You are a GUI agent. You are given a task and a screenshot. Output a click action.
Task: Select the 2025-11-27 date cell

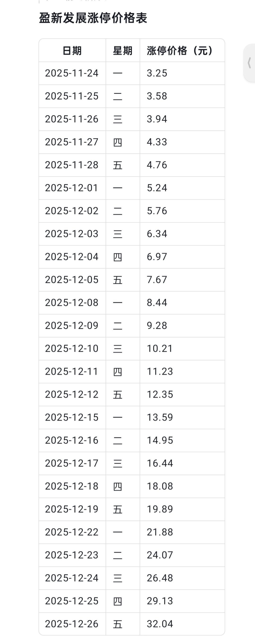click(x=72, y=142)
